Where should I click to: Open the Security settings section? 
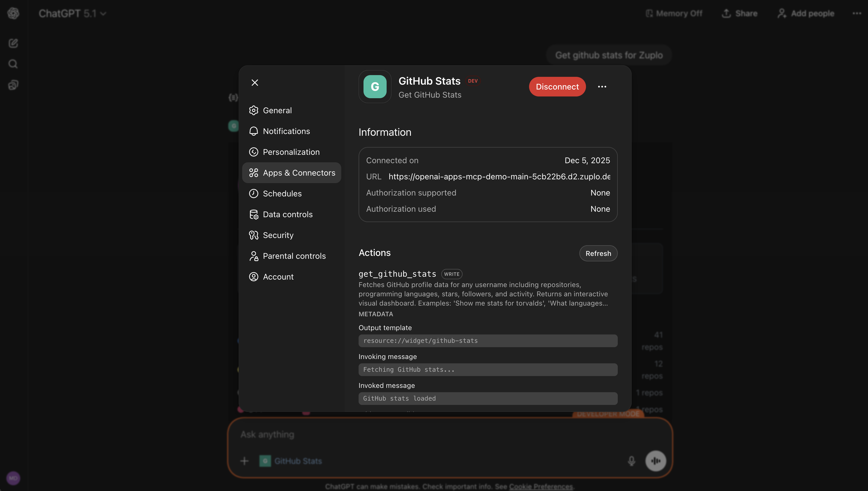point(278,235)
